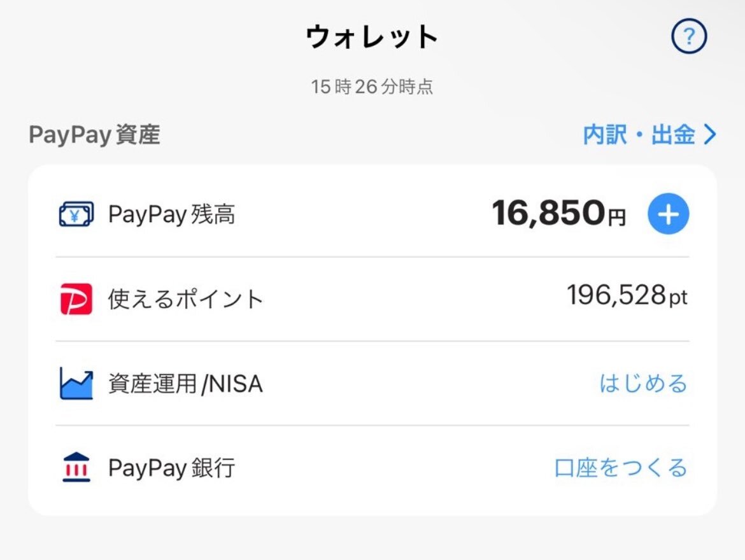
Task: Open the help question mark icon
Action: click(689, 36)
